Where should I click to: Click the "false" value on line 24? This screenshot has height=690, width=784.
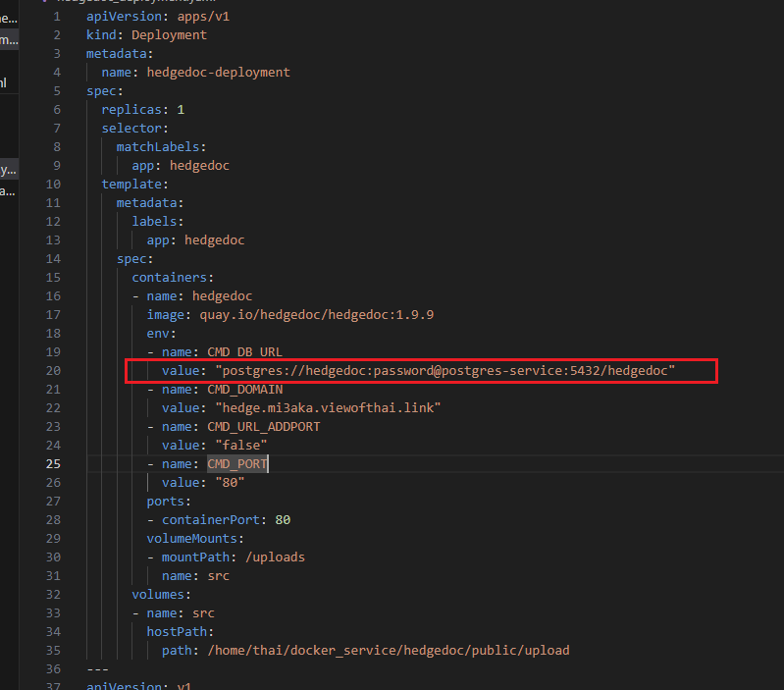click(241, 446)
